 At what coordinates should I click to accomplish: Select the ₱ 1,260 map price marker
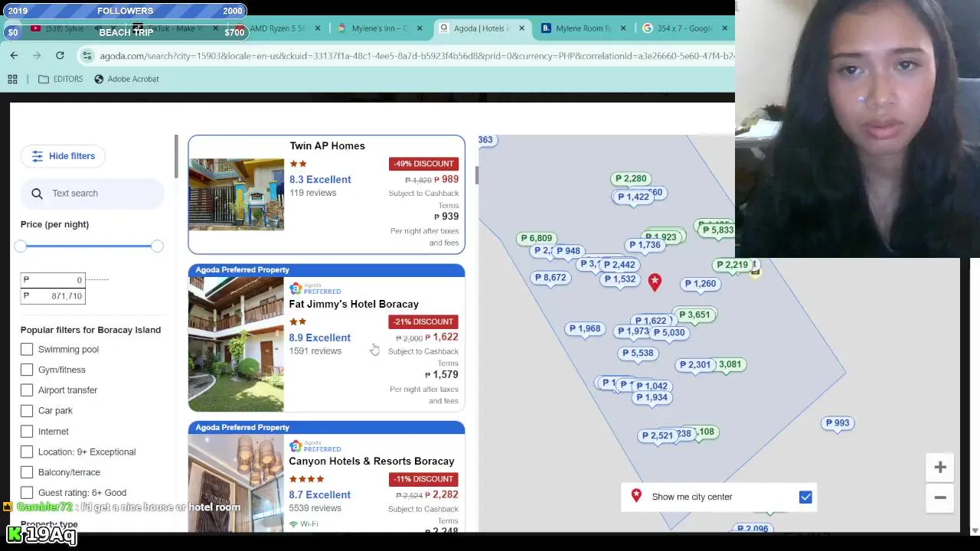(701, 284)
